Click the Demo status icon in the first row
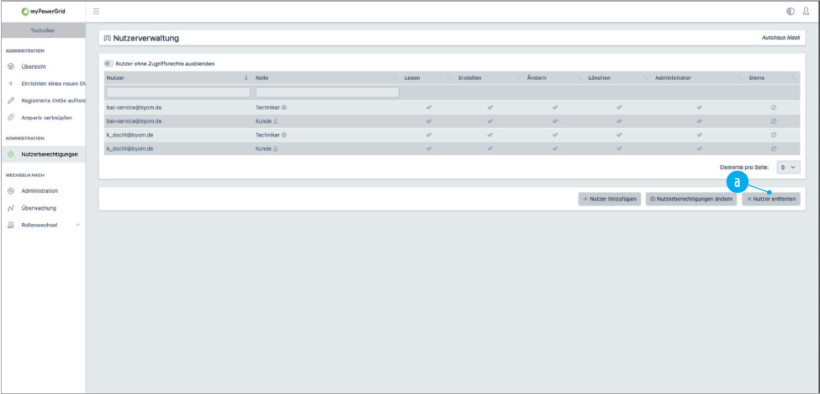The height and width of the screenshot is (394, 820). pos(773,107)
